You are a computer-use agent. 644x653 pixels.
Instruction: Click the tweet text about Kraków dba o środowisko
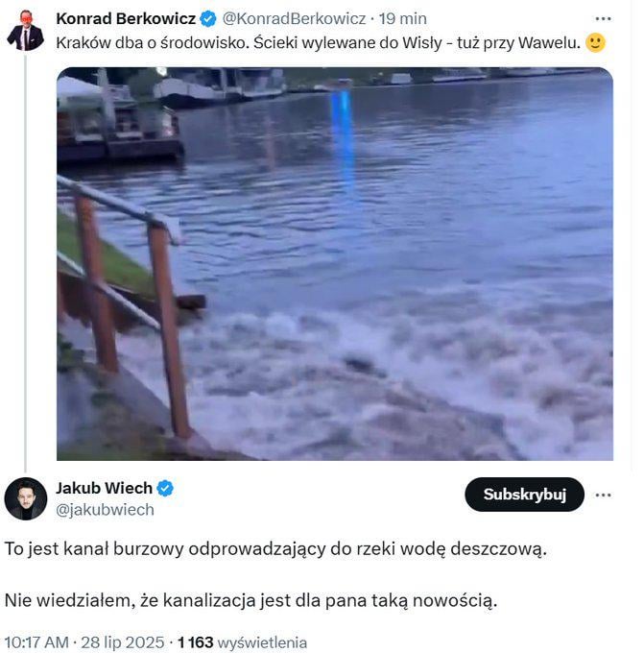click(x=319, y=43)
